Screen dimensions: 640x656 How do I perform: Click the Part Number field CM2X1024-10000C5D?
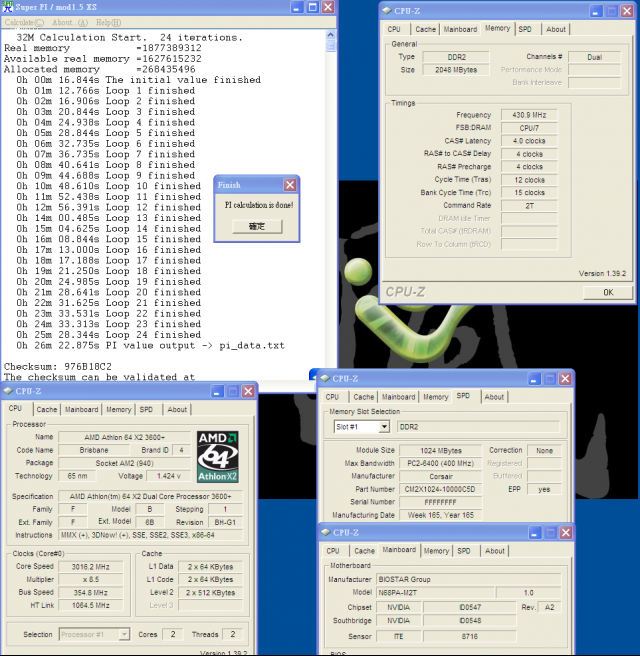(x=440, y=489)
